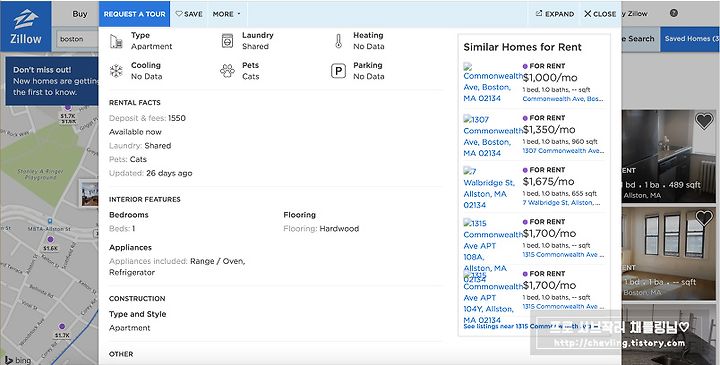720x365 pixels.
Task: Click the Don't miss out notification banner
Action: [x=52, y=81]
